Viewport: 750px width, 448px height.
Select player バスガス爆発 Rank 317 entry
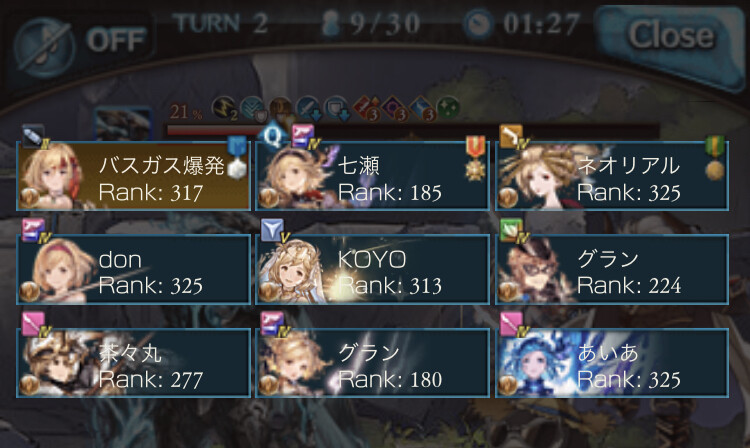coord(133,175)
